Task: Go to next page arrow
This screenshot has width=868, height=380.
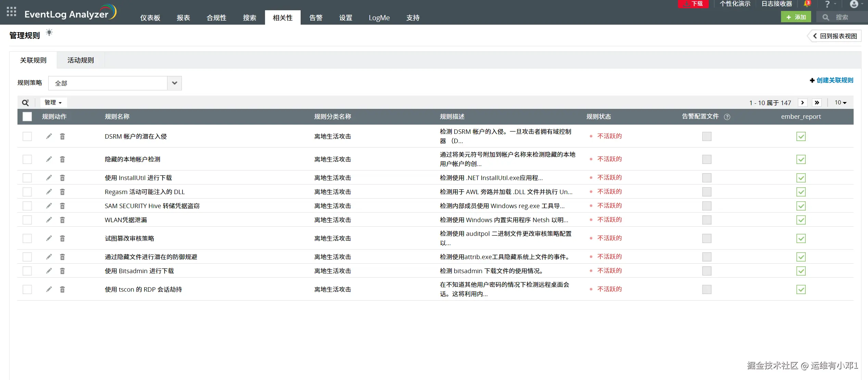Action: click(x=802, y=103)
